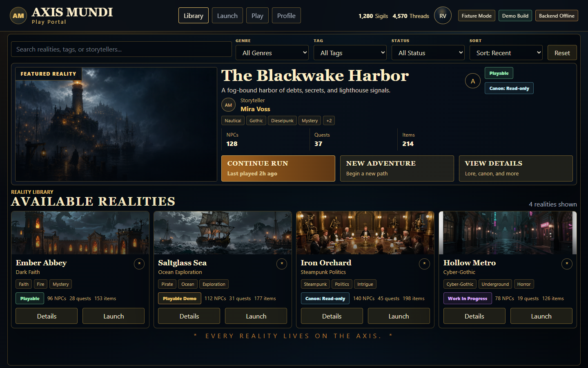
Task: Click the Backend Offline status badge
Action: click(x=557, y=16)
